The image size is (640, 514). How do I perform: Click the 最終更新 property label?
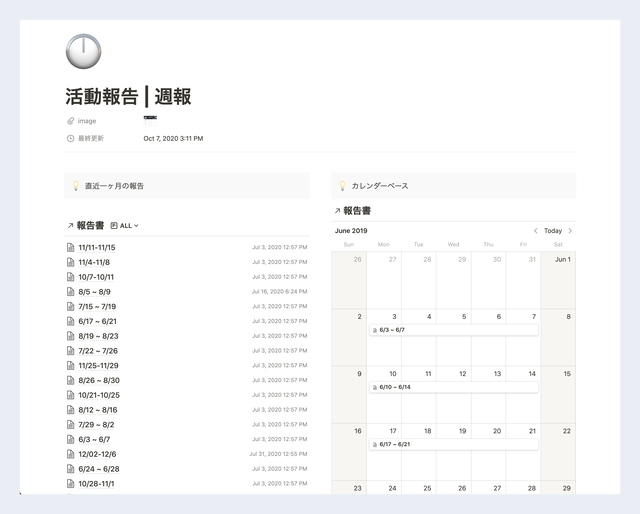[x=91, y=138]
